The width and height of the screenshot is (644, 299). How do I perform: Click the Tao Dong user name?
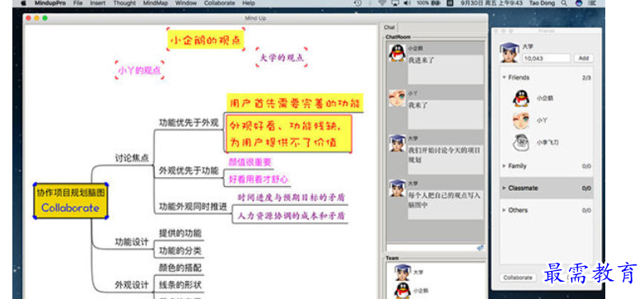543,2
